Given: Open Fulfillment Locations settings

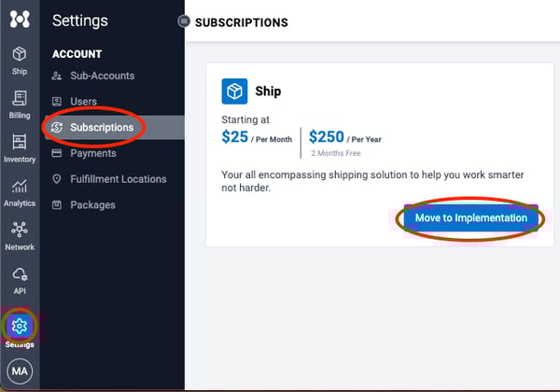Looking at the screenshot, I should pyautogui.click(x=118, y=179).
